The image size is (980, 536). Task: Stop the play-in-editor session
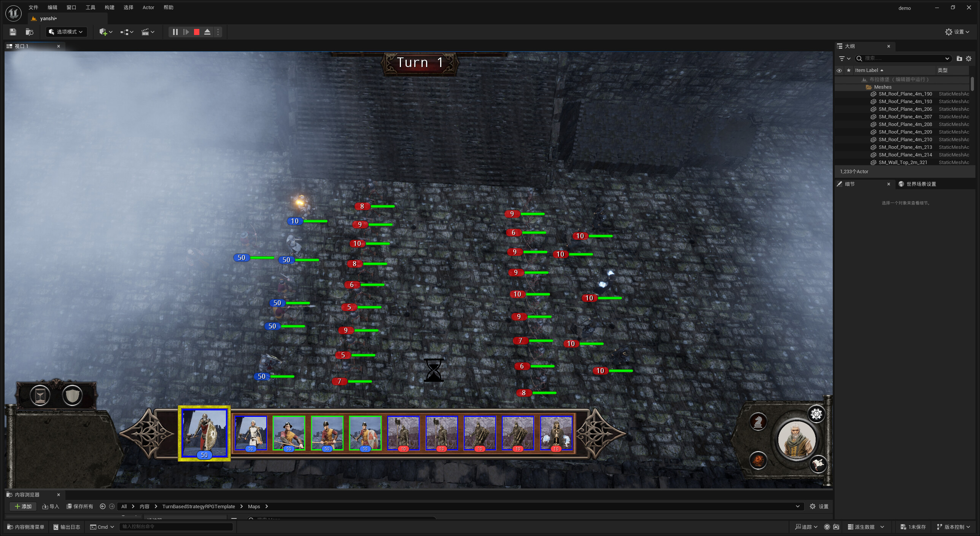[x=196, y=32]
